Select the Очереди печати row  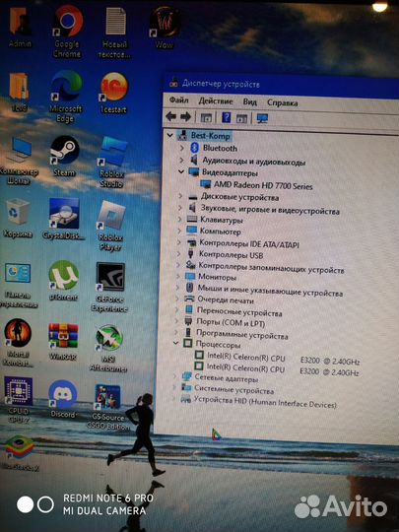(219, 299)
